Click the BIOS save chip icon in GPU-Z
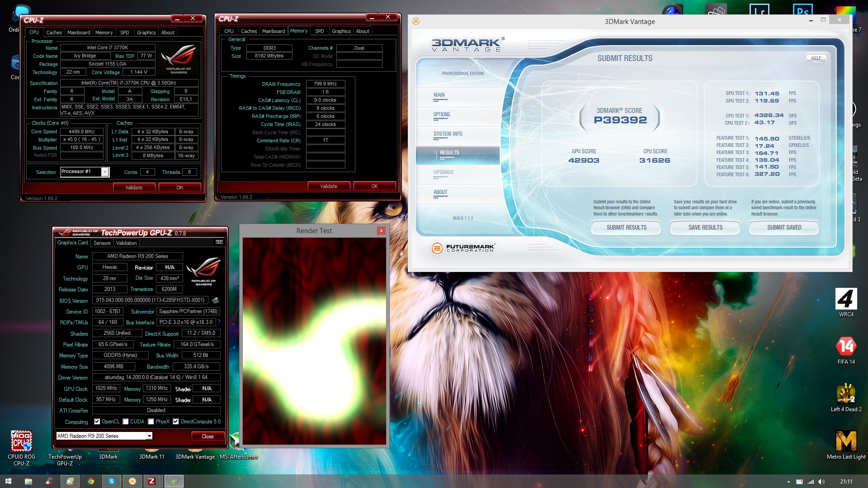Screen dimensions: 868x488 215,300
